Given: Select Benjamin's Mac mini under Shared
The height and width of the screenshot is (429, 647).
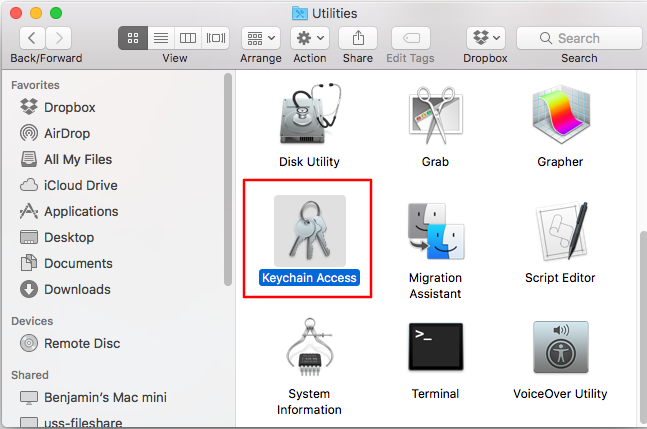Looking at the screenshot, I should [93, 397].
